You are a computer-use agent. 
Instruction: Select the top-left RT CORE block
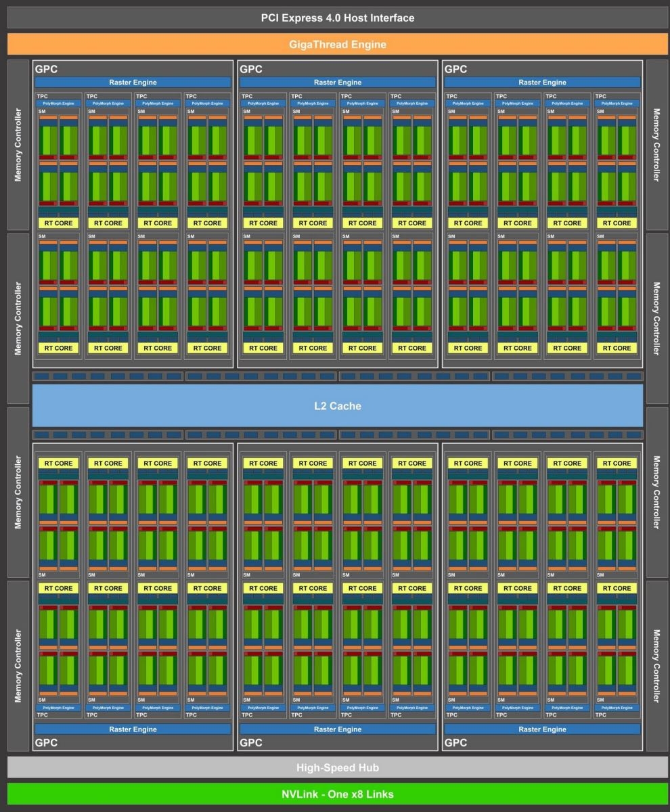pyautogui.click(x=58, y=223)
